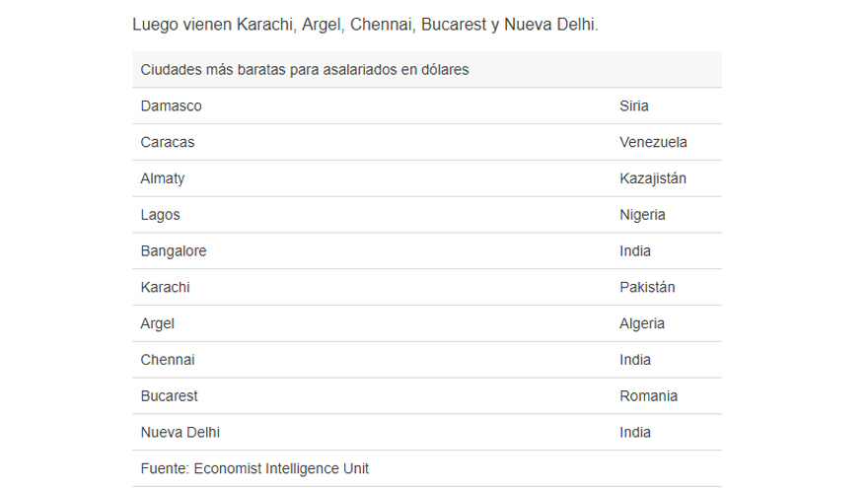The image size is (868, 488).
Task: Click the Damasco city cell
Action: click(x=171, y=105)
